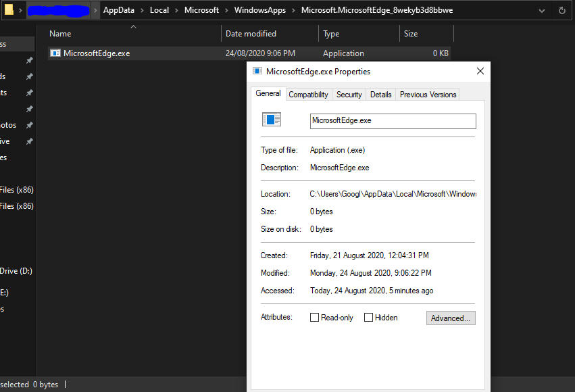Click the pin icon next to 'ts'
575x392 pixels.
coord(29,93)
